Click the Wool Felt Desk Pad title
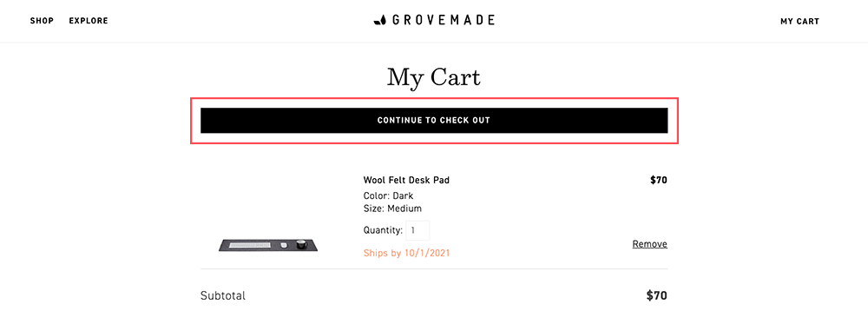The image size is (868, 318). point(406,180)
